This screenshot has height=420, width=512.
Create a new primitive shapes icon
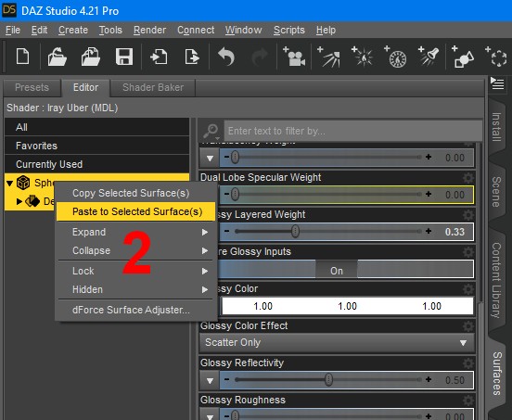click(463, 57)
